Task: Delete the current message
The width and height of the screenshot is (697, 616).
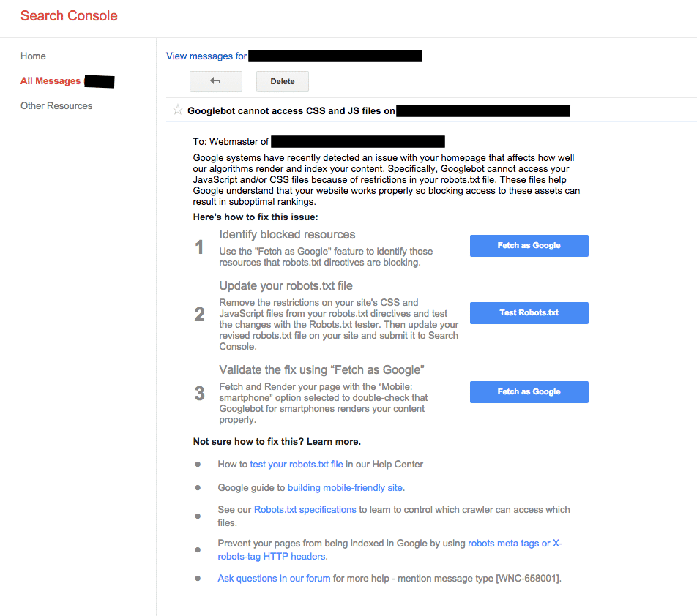Action: coord(283,81)
